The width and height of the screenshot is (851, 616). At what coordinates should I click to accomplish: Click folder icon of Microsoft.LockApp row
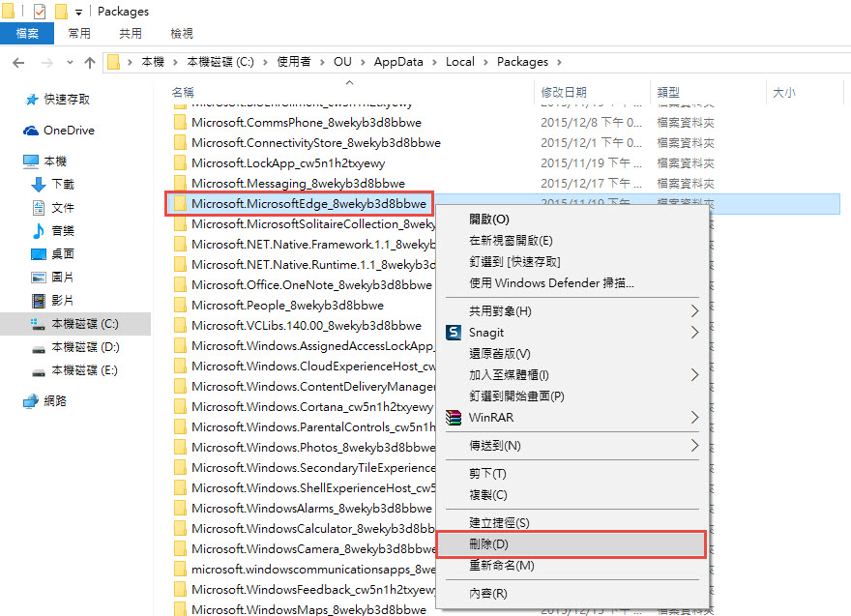click(180, 163)
